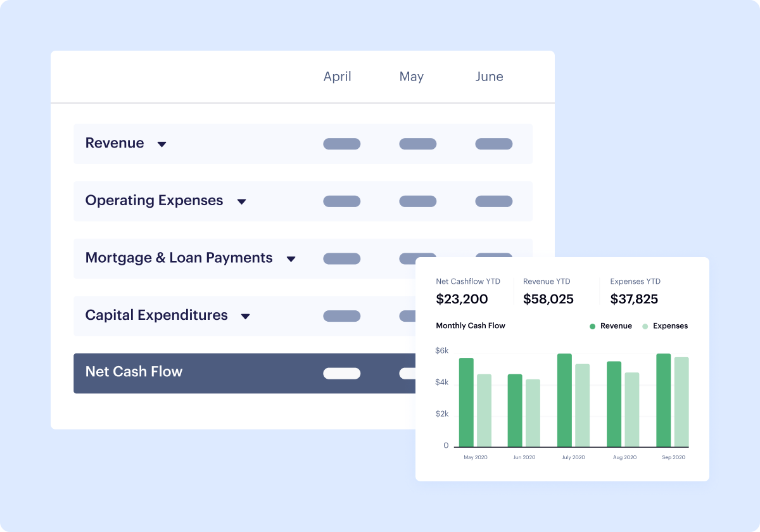Screen dimensions: 760x532
Task: Click Net Cash Flow April value placeholder
Action: 342,374
